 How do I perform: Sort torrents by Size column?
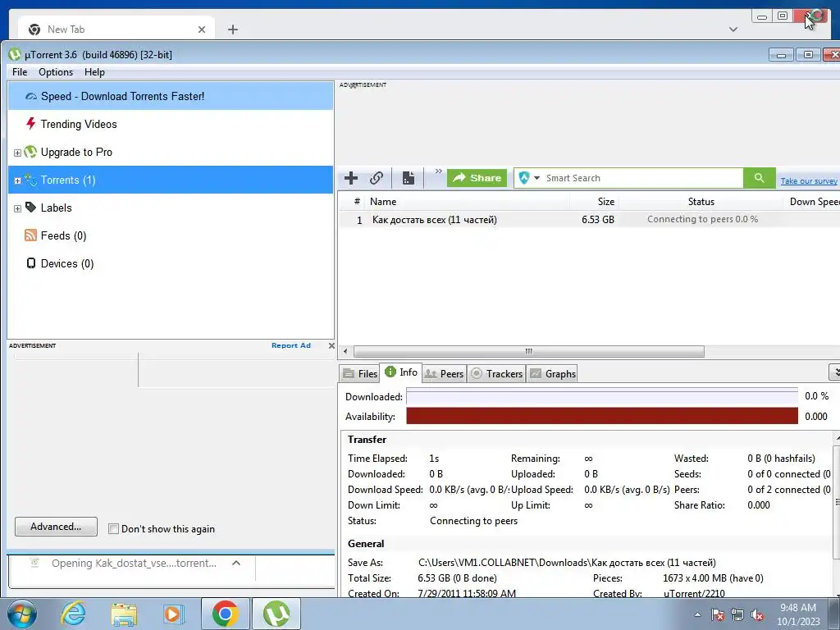click(594, 202)
